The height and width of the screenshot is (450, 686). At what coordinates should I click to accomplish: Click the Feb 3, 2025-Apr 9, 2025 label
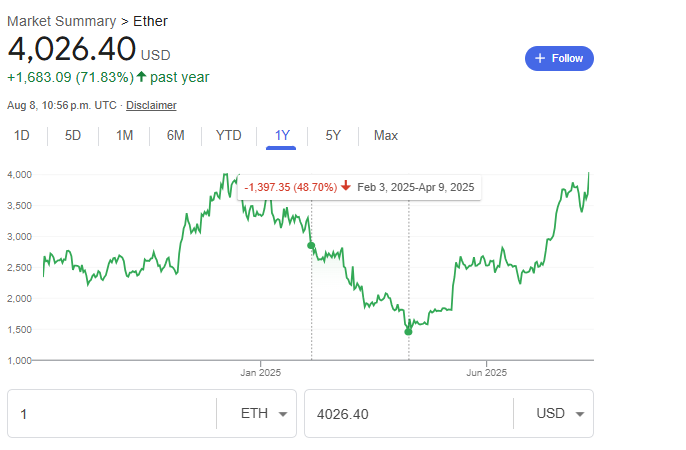(416, 187)
